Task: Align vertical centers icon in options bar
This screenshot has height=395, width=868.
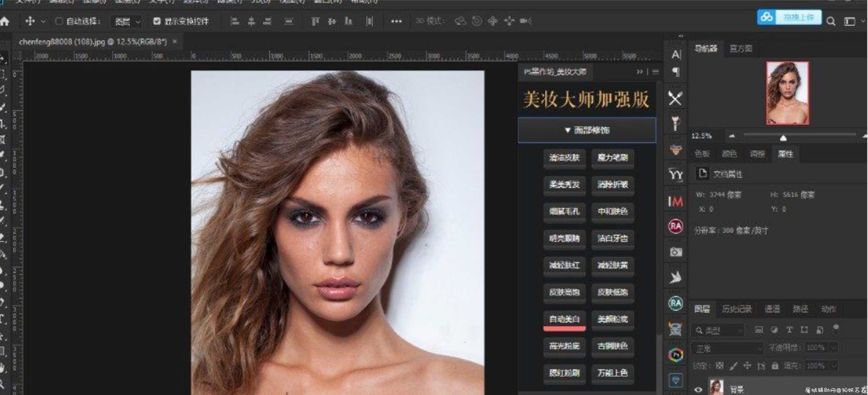Action: click(x=332, y=21)
